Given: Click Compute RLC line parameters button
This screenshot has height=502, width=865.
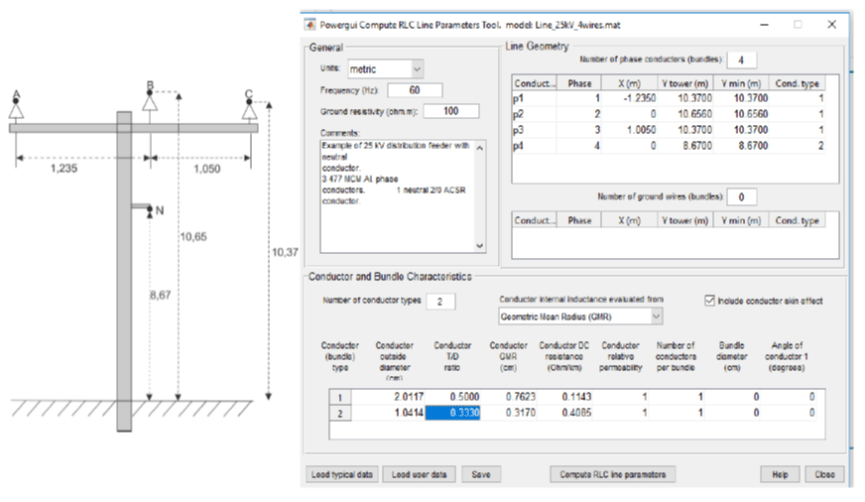Looking at the screenshot, I should click(613, 472).
